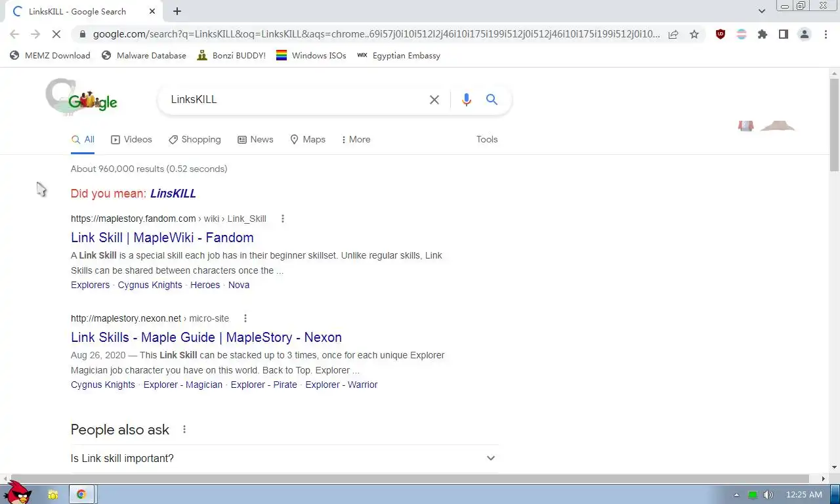Open the striped extension icon next to uBlock

click(742, 34)
